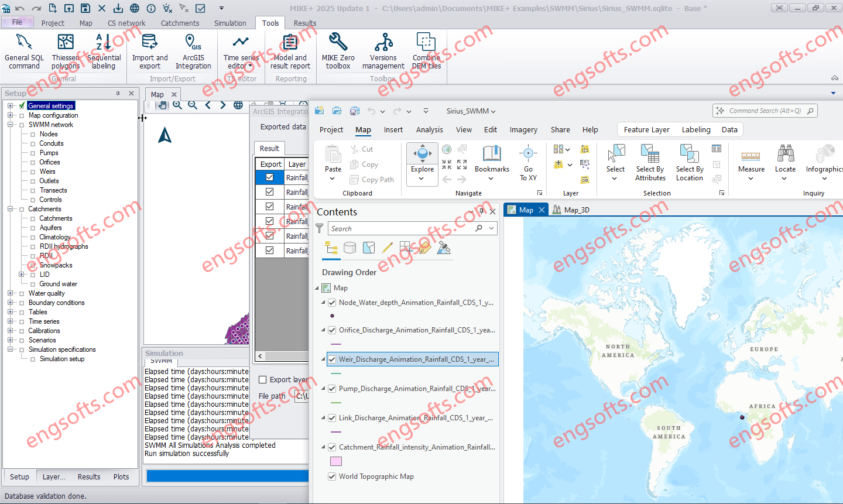Click Select By Attributes in ArcGIS Pro
Screen dimensions: 843x504
click(x=650, y=163)
